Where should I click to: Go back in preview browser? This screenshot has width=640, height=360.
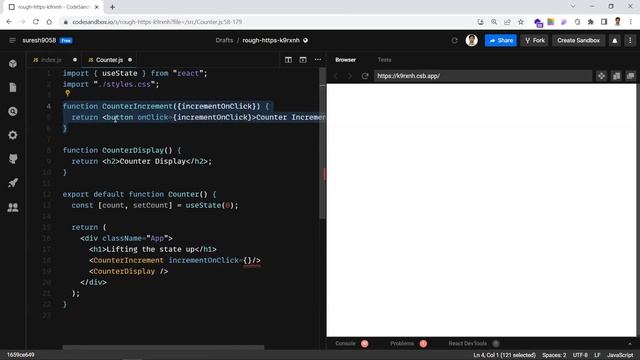[336, 76]
